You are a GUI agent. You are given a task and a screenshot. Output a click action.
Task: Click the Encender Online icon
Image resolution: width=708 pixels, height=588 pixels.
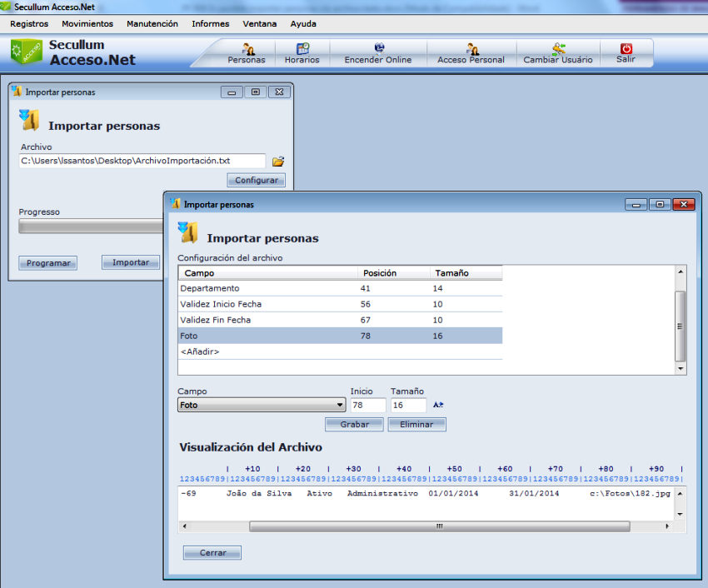pos(379,49)
